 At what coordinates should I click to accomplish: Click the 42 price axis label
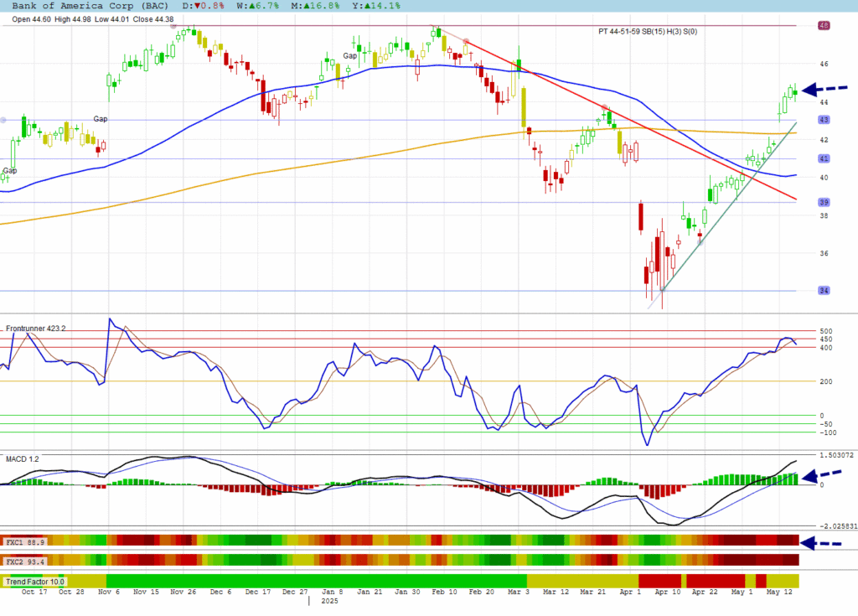(x=824, y=140)
